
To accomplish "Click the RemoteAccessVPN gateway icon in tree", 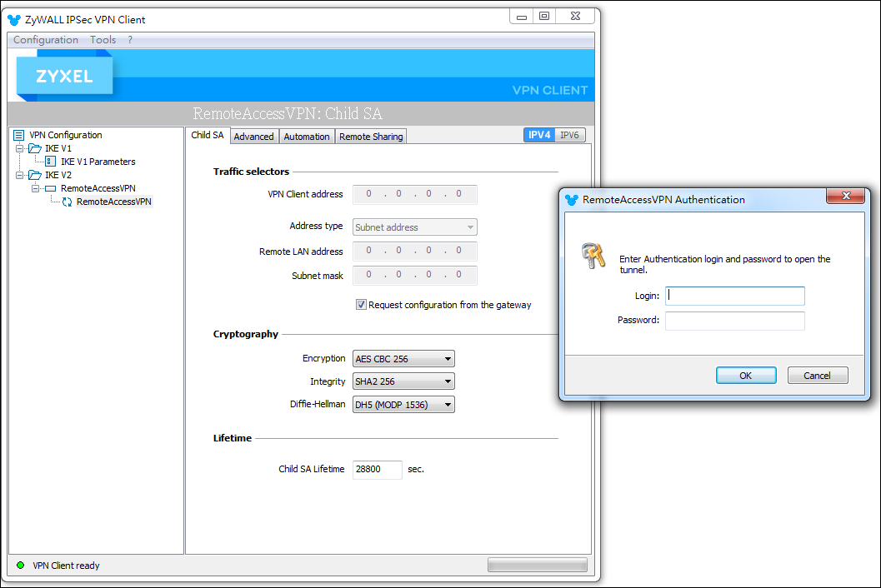I will coord(51,189).
